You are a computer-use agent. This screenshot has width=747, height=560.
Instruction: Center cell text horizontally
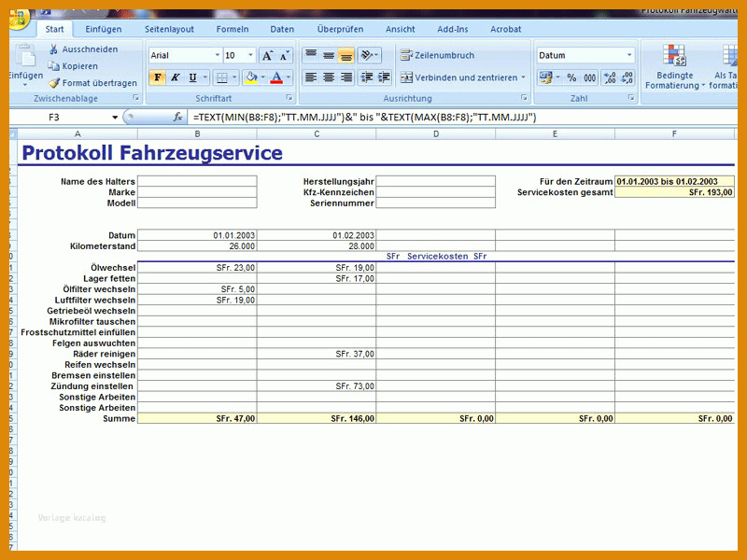pos(329,77)
